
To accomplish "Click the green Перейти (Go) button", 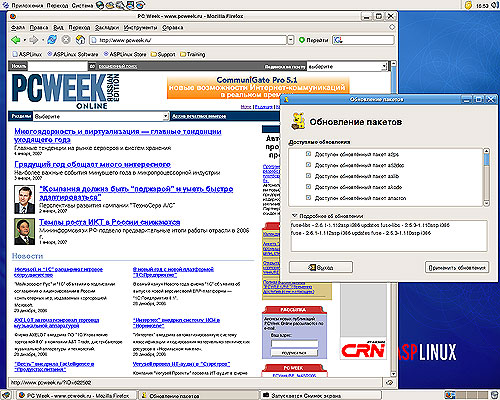I will (x=313, y=40).
